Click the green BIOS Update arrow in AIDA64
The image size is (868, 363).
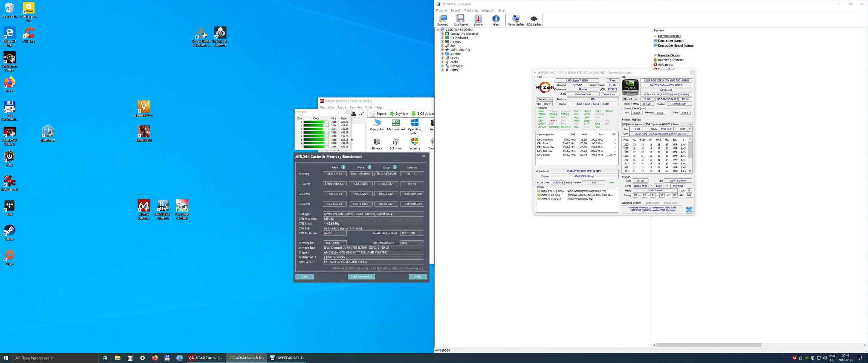(413, 114)
